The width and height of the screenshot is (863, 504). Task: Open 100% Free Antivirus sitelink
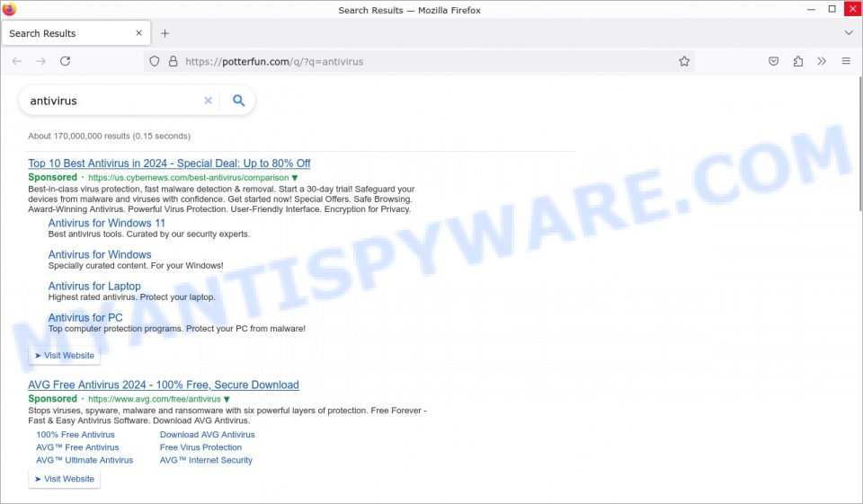pos(76,435)
